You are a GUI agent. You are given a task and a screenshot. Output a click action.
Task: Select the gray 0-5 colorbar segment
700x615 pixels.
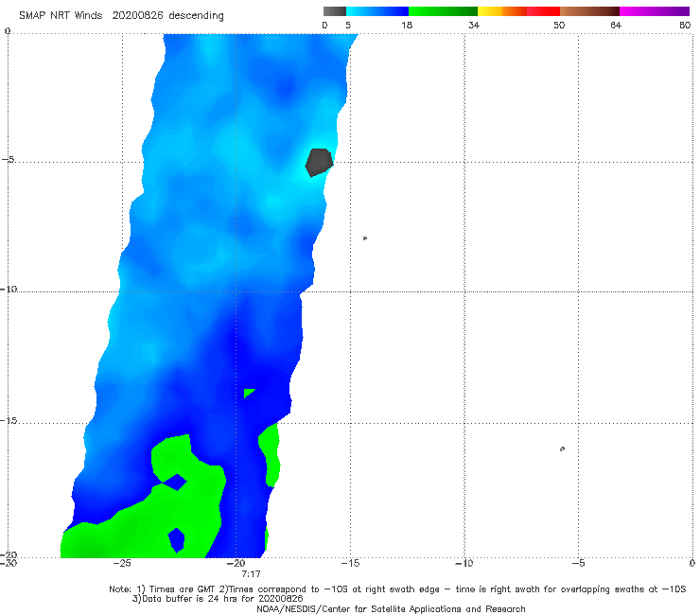click(335, 11)
